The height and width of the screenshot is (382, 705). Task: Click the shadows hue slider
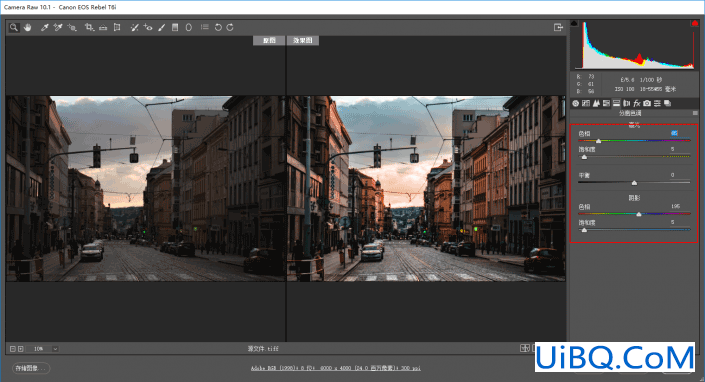[x=634, y=214]
